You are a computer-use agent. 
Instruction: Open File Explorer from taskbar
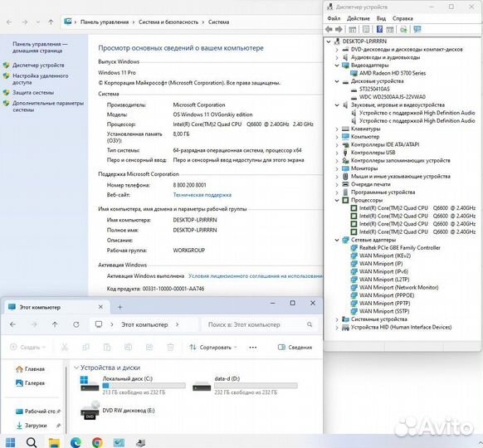point(55,442)
